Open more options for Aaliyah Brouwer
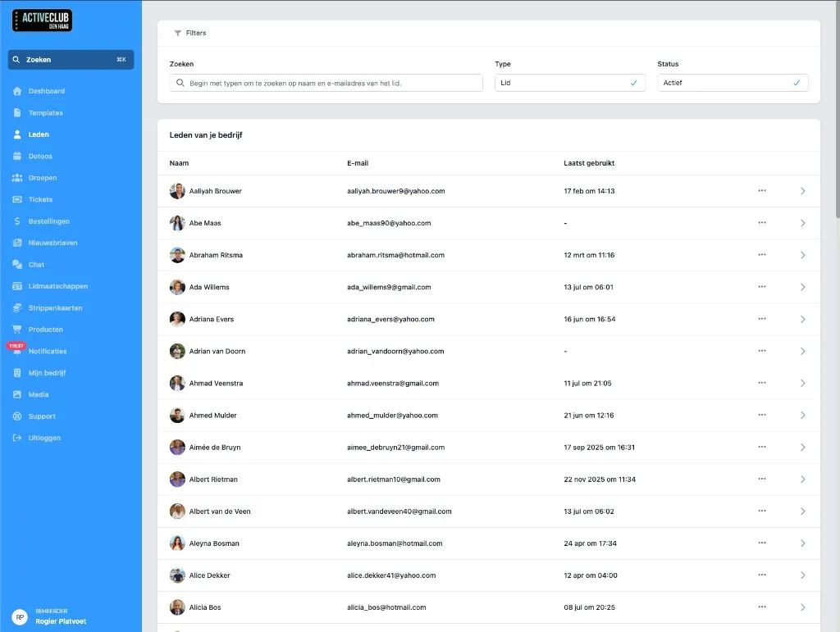This screenshot has width=840, height=632. (x=762, y=190)
